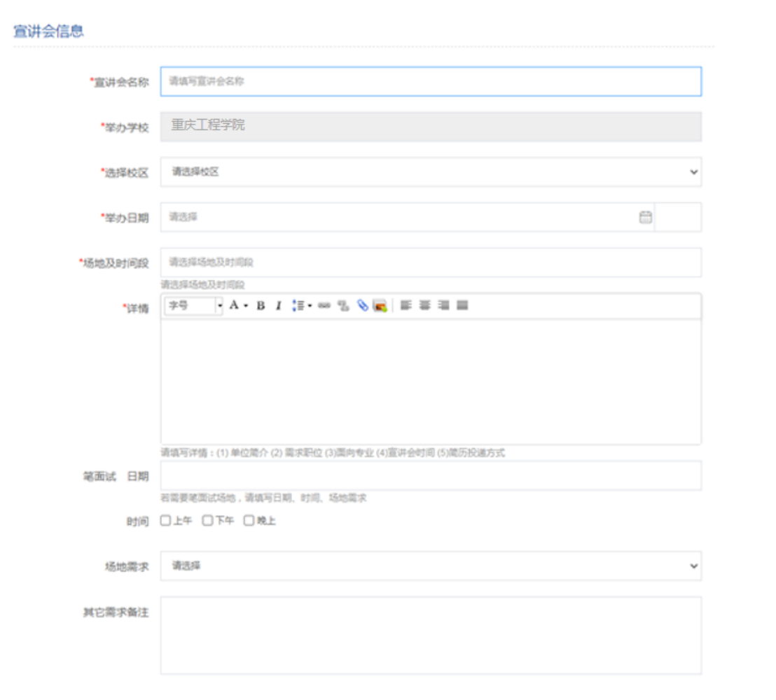The height and width of the screenshot is (700, 776).
Task: Click the paperclip attachment icon
Action: click(362, 306)
